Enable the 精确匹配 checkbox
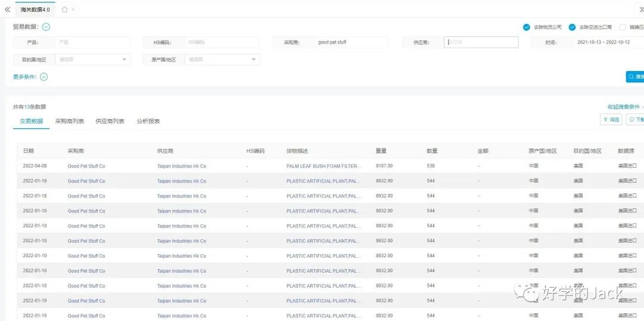The image size is (644, 321). pos(623,27)
